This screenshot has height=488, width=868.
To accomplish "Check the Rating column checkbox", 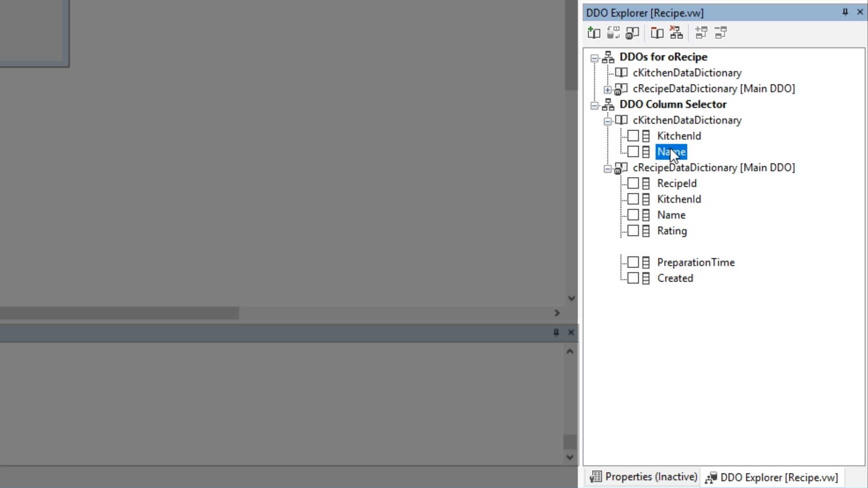I will coord(633,231).
